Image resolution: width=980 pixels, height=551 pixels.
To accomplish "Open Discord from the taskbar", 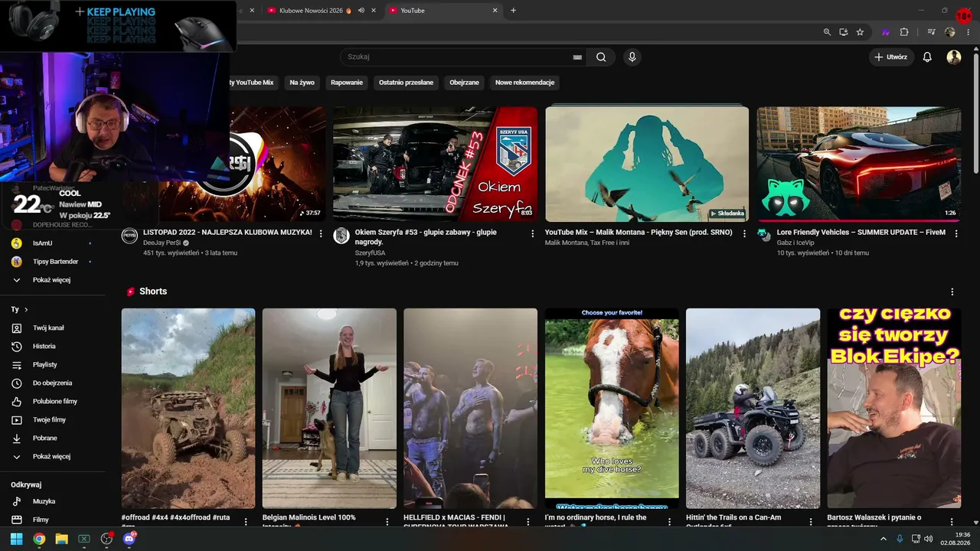I will 129,539.
